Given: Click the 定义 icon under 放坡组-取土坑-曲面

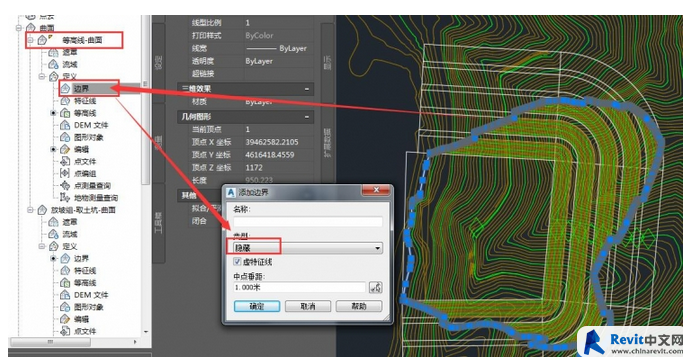Looking at the screenshot, I should [54, 246].
